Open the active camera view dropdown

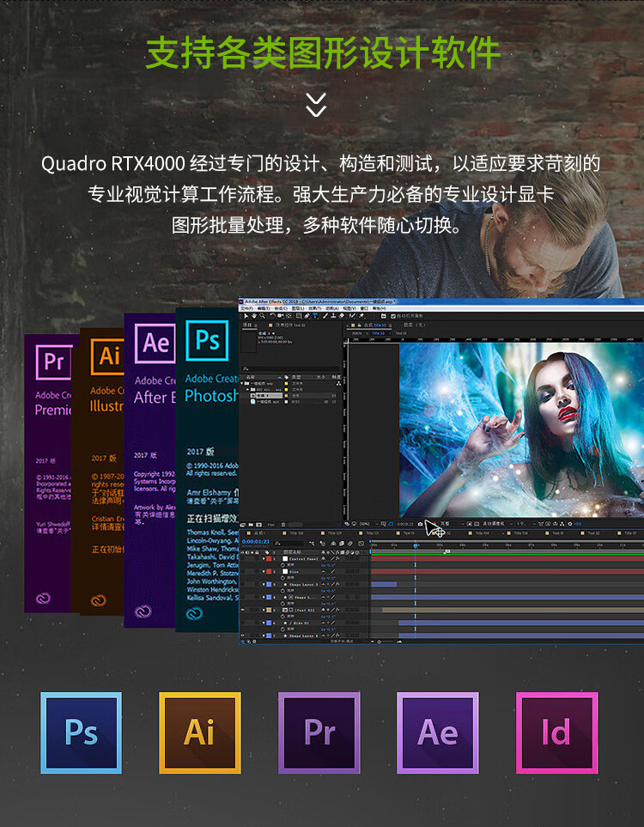tap(498, 524)
